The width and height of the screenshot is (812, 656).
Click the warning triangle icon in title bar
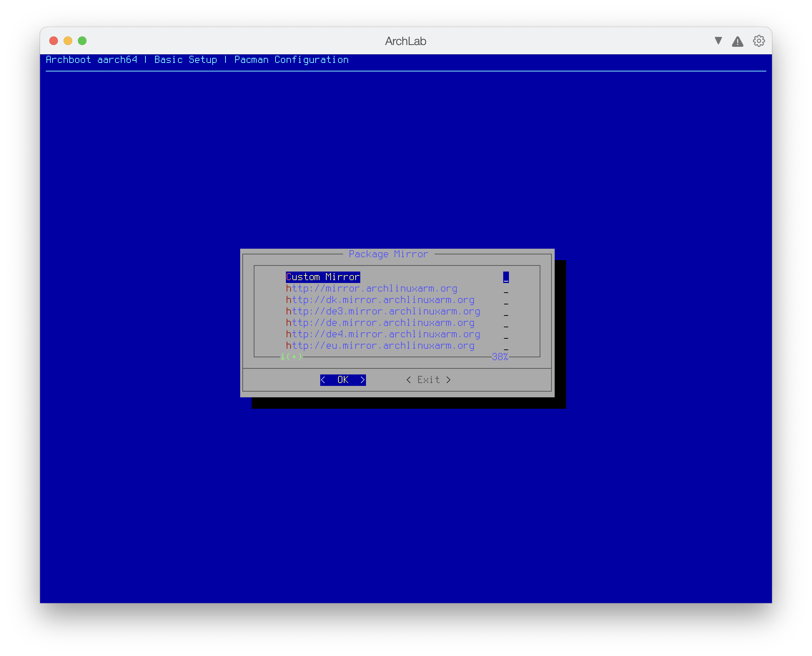coord(738,41)
